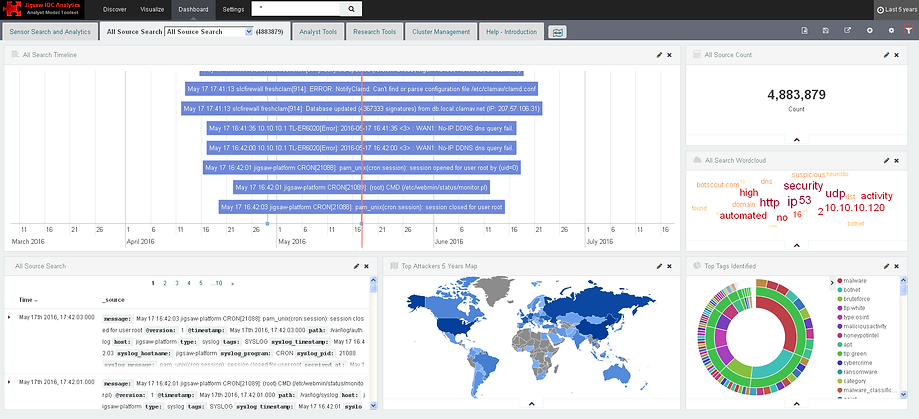Click the word 'security' in wordcloud
The image size is (919, 419).
coord(803,186)
